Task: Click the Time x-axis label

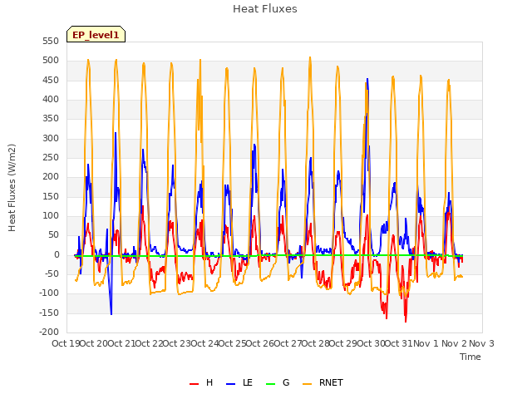Action: tap(470, 357)
